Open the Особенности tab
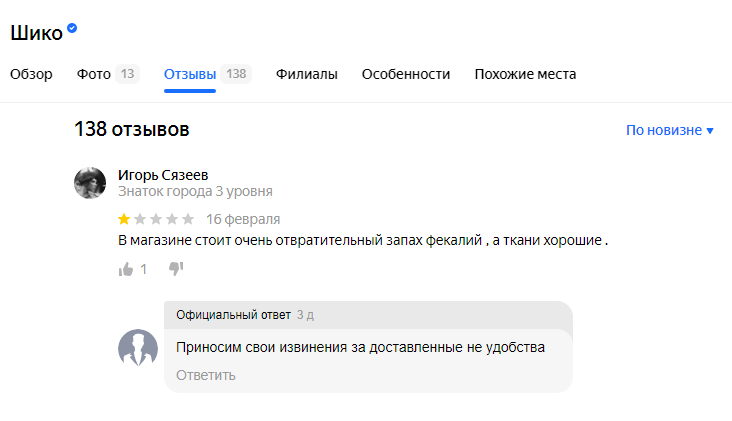The height and width of the screenshot is (421, 732). pyautogui.click(x=406, y=74)
